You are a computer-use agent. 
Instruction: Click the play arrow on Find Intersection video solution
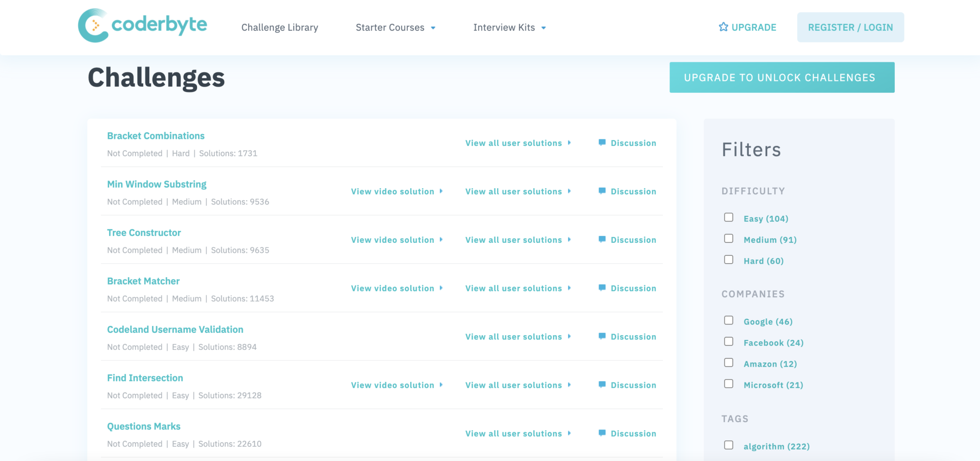441,385
